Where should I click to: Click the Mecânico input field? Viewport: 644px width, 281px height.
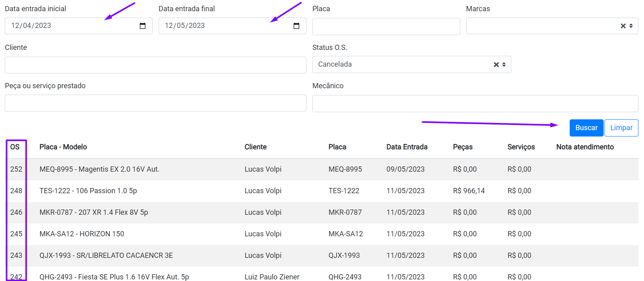pos(475,104)
